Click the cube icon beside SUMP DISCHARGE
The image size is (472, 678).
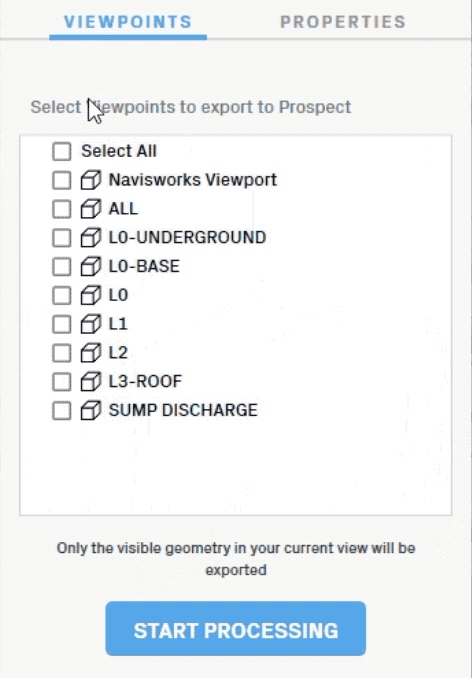[x=91, y=410]
